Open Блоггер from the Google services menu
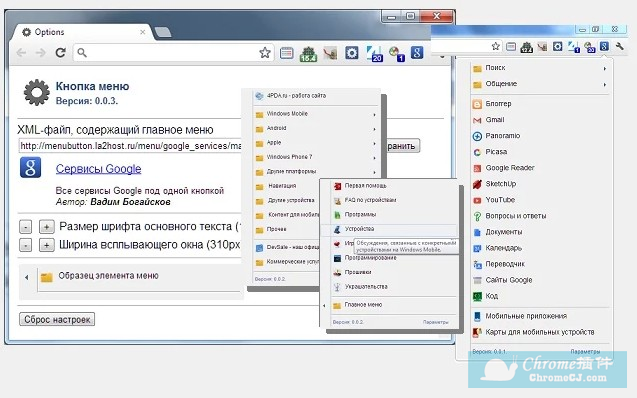 (x=540, y=104)
